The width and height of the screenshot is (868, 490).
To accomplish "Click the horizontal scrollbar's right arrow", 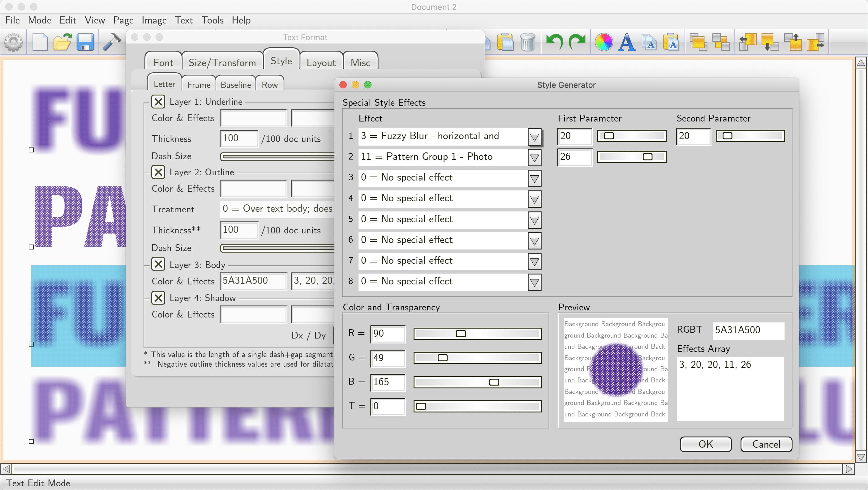I will 849,468.
